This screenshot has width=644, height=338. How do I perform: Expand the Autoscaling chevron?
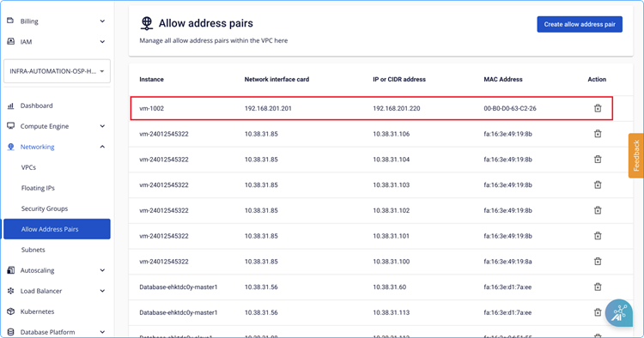102,270
